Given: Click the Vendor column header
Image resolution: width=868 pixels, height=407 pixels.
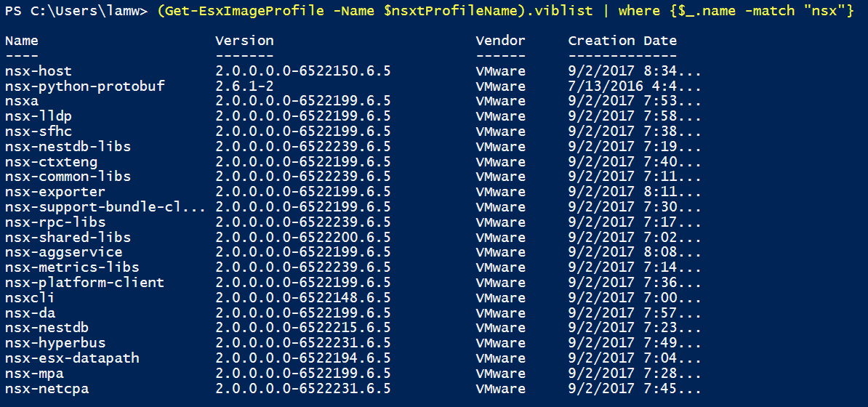Looking at the screenshot, I should click(x=500, y=41).
